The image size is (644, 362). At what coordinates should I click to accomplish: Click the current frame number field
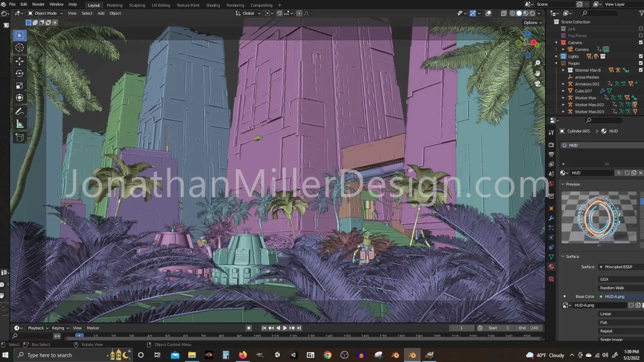point(462,328)
